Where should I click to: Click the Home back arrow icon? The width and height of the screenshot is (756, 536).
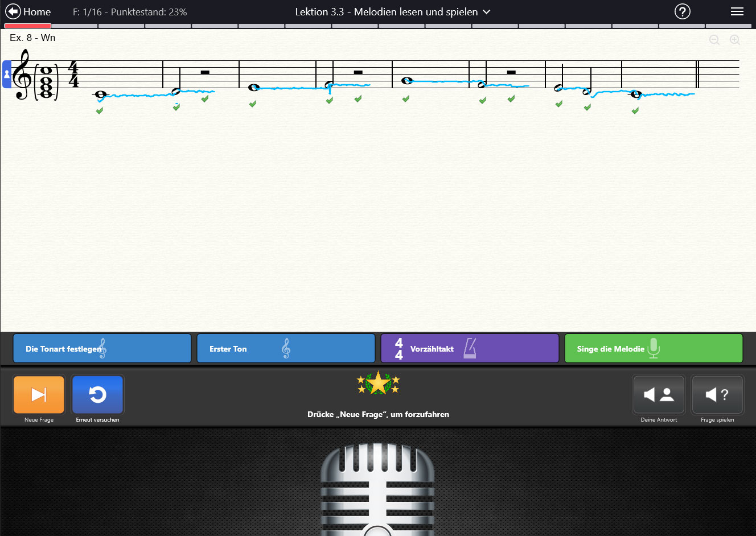[x=13, y=11]
